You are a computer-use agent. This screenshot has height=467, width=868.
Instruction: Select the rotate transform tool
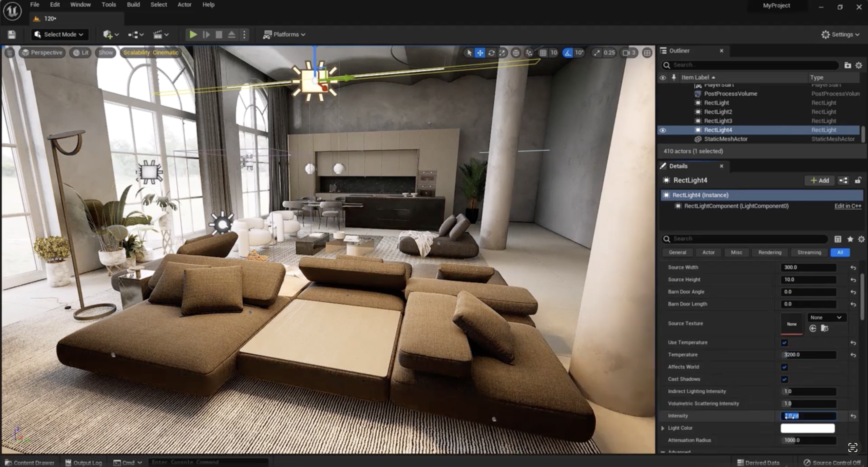click(491, 53)
